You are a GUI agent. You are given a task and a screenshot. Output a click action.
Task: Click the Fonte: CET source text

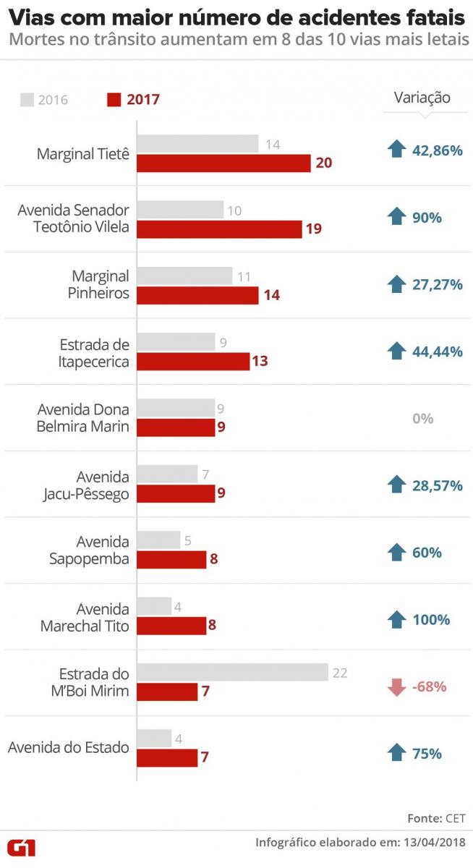click(435, 818)
